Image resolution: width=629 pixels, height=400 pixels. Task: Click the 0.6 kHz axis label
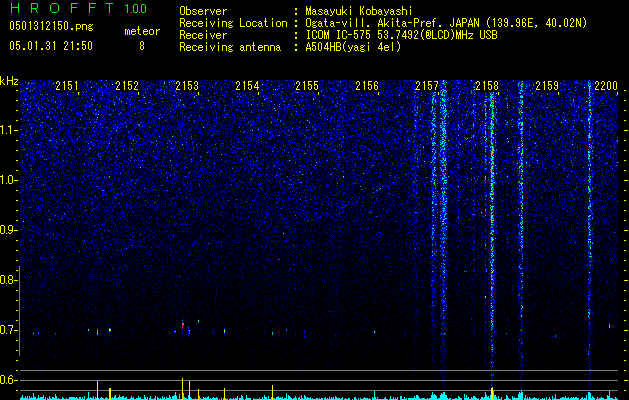click(x=7, y=380)
